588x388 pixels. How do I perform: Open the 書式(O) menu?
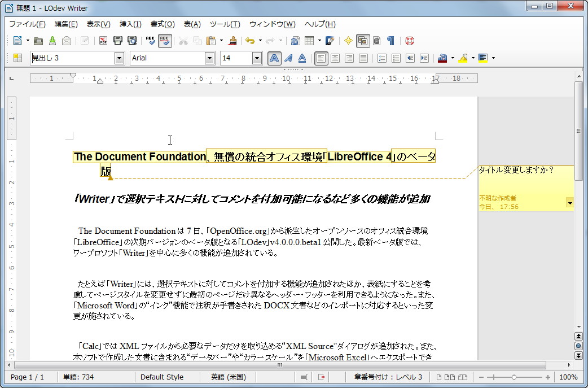click(163, 24)
